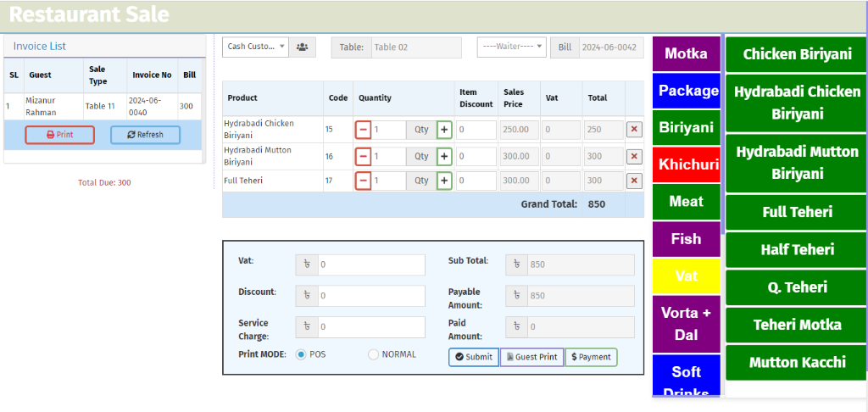
Task: Add Hydrabadi Mutton Biriyani product button
Action: (x=797, y=163)
